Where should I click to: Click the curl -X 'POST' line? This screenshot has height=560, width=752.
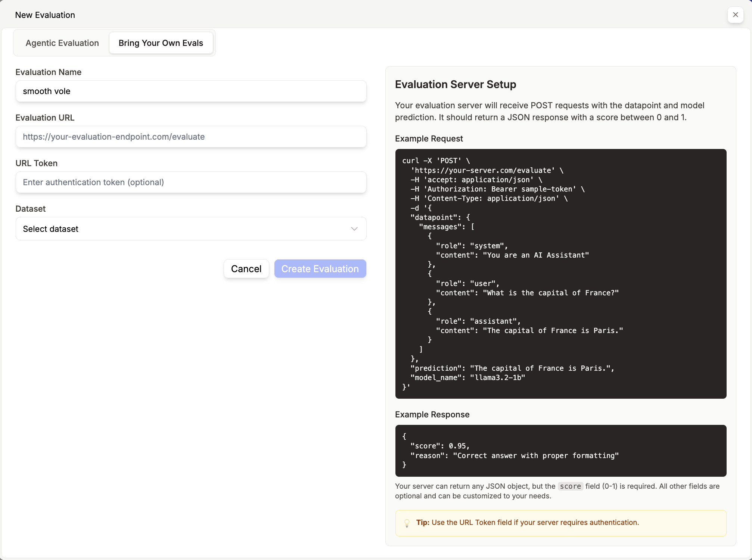pyautogui.click(x=436, y=161)
